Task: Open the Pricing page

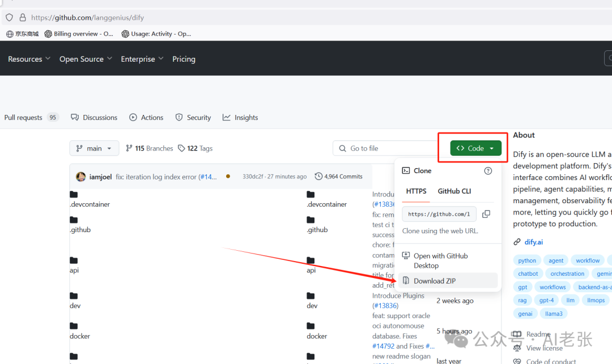Action: pos(184,59)
